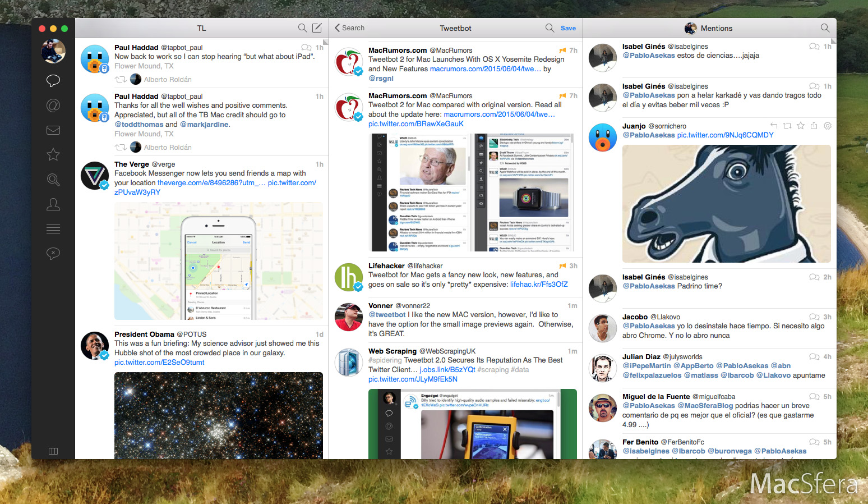This screenshot has height=504, width=868.
Task: Open the Hubble galaxy photo
Action: point(219,415)
